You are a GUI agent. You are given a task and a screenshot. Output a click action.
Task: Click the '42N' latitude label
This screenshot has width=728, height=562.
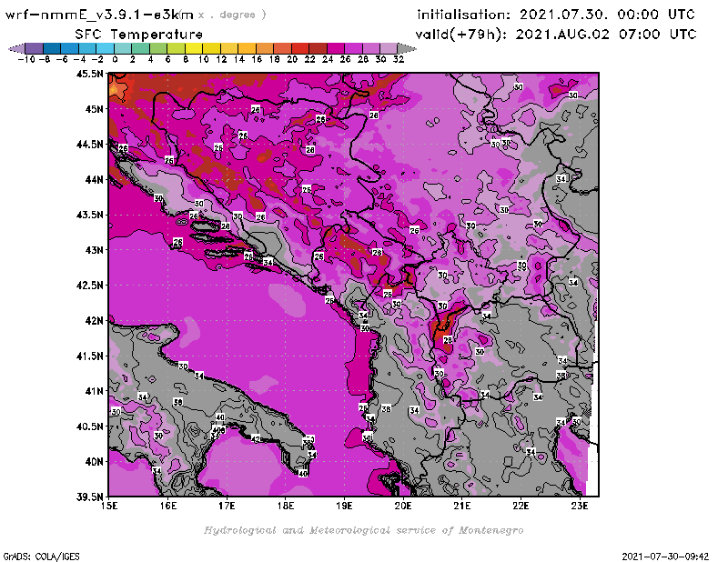tap(95, 321)
